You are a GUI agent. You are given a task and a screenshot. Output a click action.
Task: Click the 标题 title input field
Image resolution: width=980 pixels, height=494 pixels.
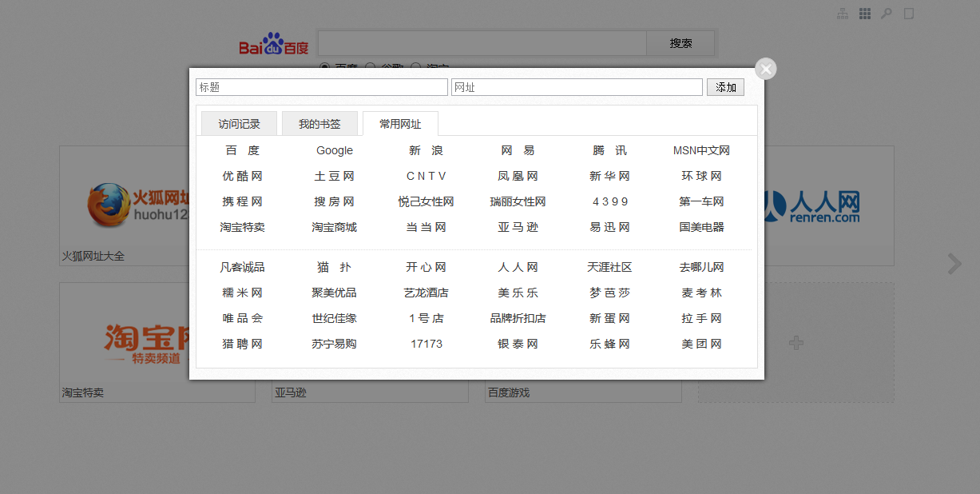pos(322,87)
